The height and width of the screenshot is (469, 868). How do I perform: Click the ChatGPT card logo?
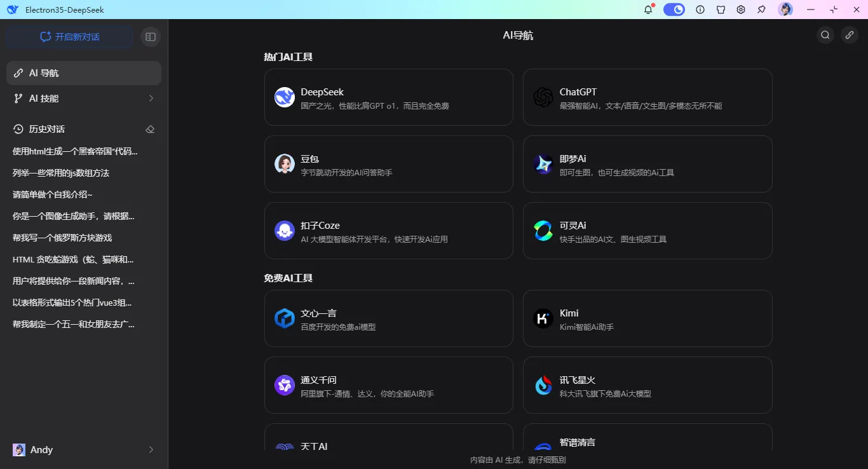(543, 97)
